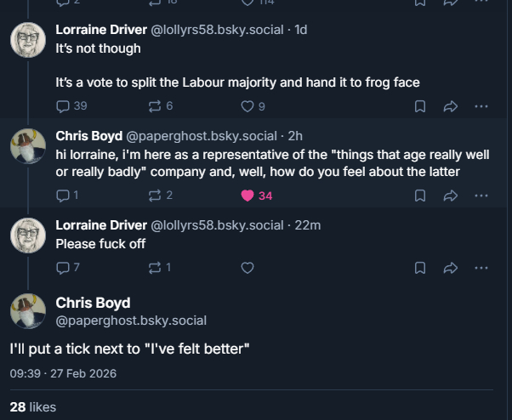The image size is (512, 420).
Task: Open more options on Lorraine's first post
Action: pos(481,106)
